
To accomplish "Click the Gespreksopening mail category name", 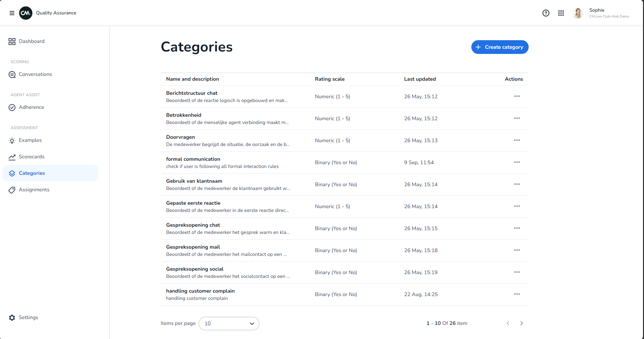I will click(x=193, y=247).
